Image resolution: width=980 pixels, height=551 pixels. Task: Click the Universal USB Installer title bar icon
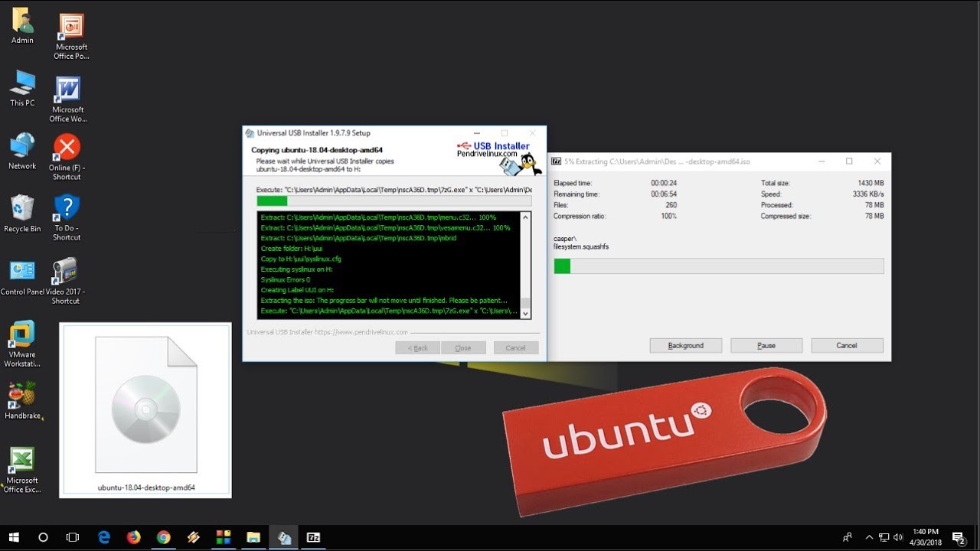point(250,133)
